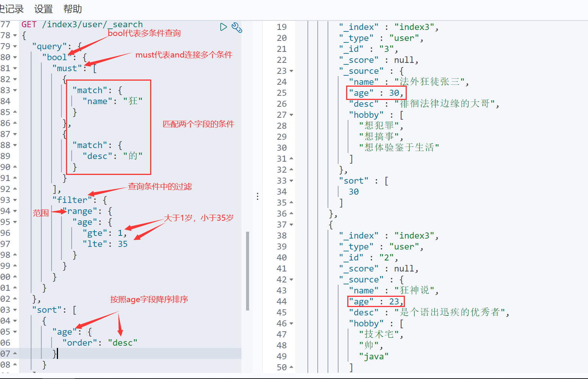
Task: Click the desc "是个语出迅疾的优秀者" line
Action: click(429, 312)
